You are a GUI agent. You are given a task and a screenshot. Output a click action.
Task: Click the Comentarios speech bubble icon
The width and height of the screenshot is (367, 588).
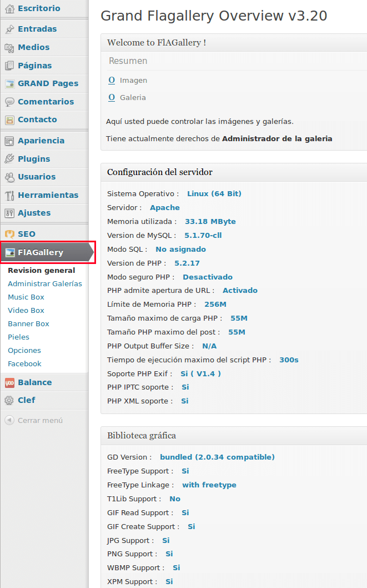click(x=9, y=102)
